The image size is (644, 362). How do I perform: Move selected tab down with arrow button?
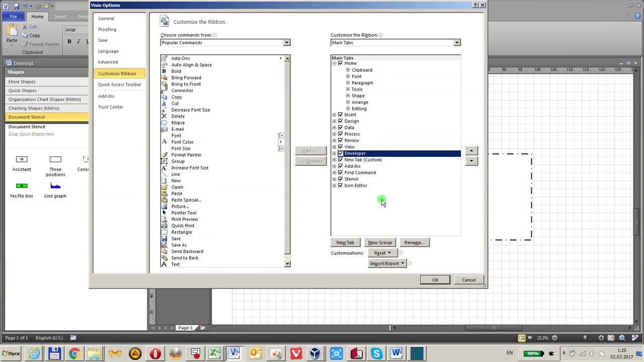[x=471, y=161]
